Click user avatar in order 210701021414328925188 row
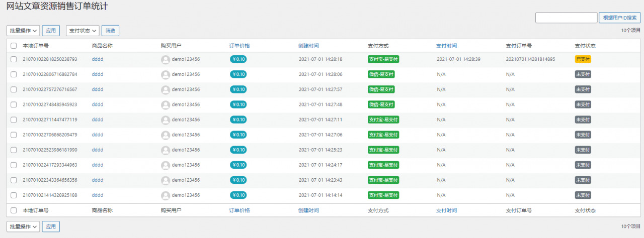This screenshot has width=644, height=238. point(166,195)
